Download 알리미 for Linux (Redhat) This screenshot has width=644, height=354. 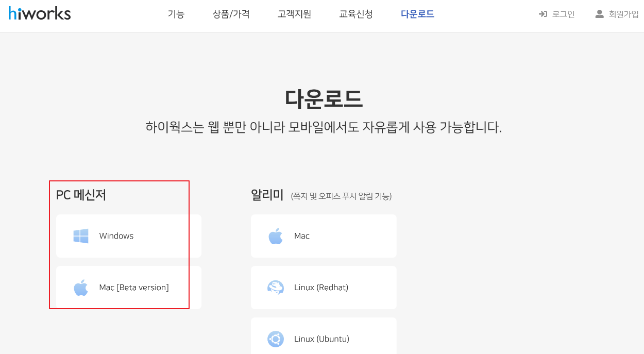pyautogui.click(x=324, y=288)
